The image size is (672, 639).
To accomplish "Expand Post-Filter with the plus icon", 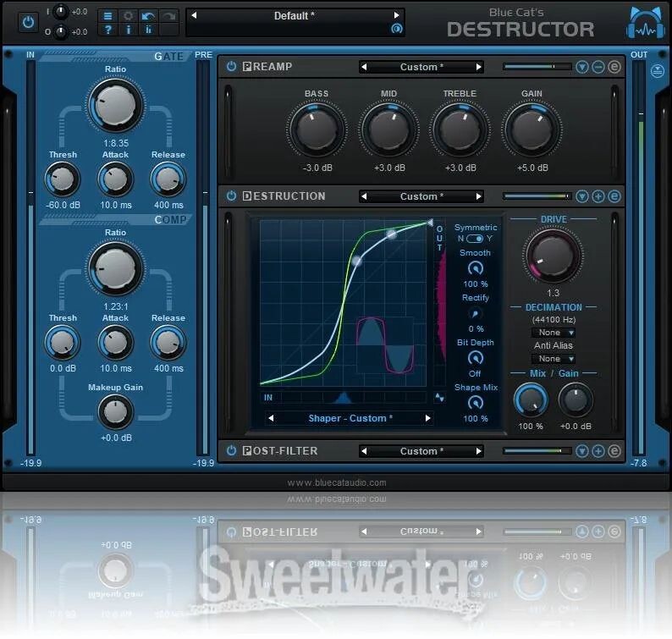I will (598, 451).
